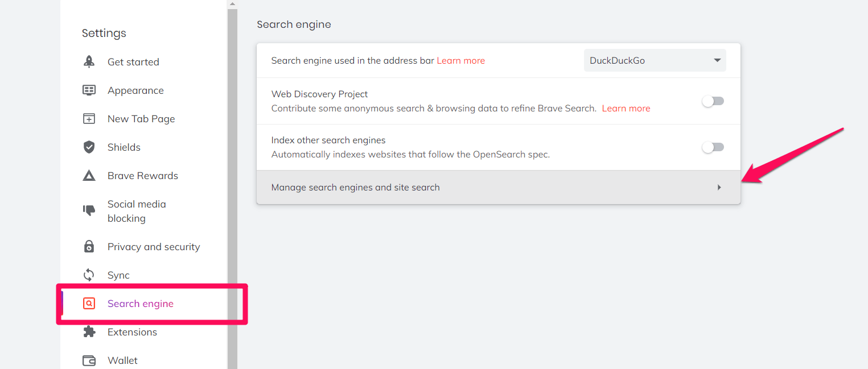Viewport: 868px width, 369px height.
Task: Expand Manage search engines and site search
Action: pos(499,187)
